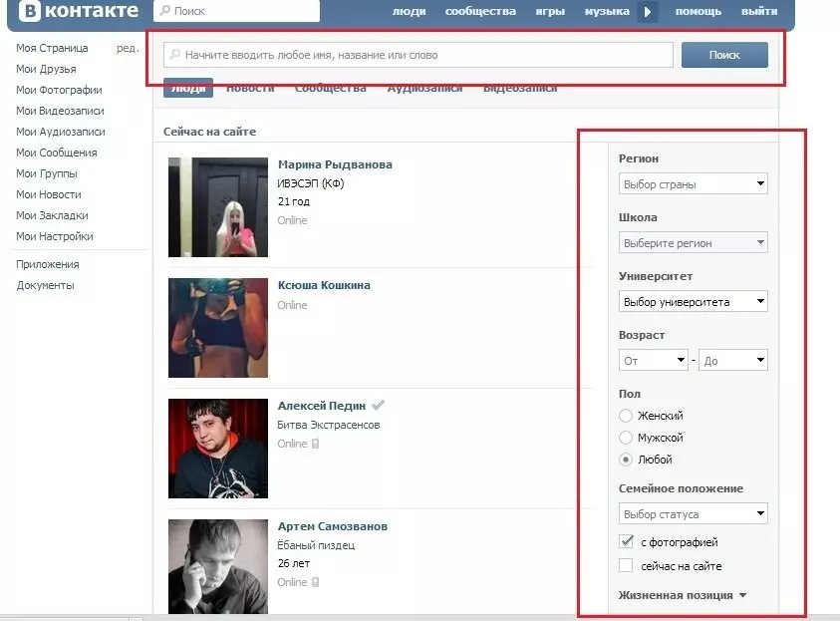The width and height of the screenshot is (840, 621).
Task: Click the text ИВЭСЭП (КФ)
Action: (311, 183)
